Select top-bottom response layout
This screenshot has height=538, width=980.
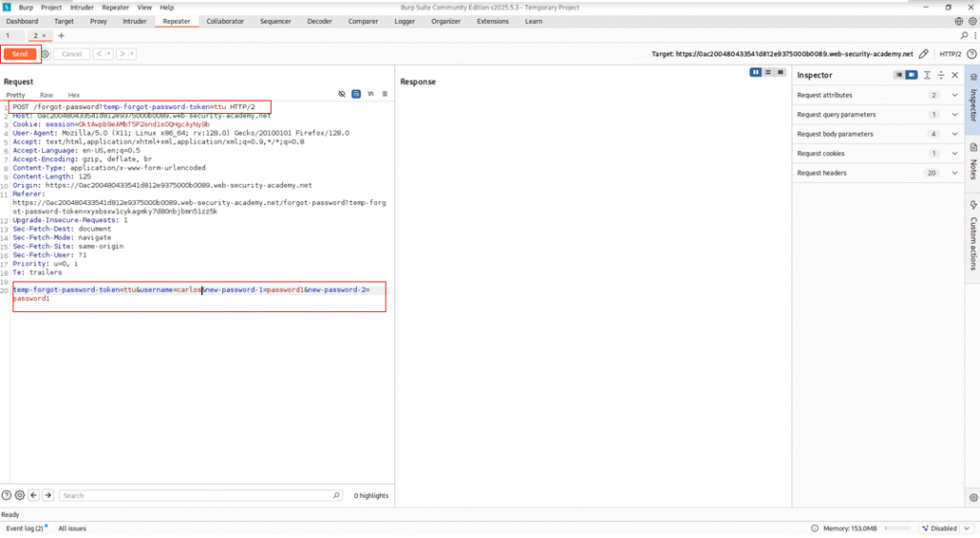point(768,73)
